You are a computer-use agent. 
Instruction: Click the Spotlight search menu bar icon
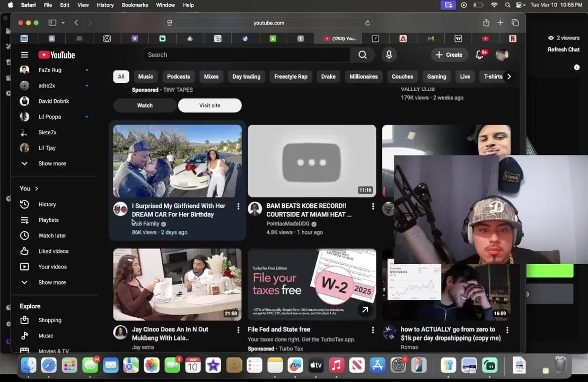[507, 5]
